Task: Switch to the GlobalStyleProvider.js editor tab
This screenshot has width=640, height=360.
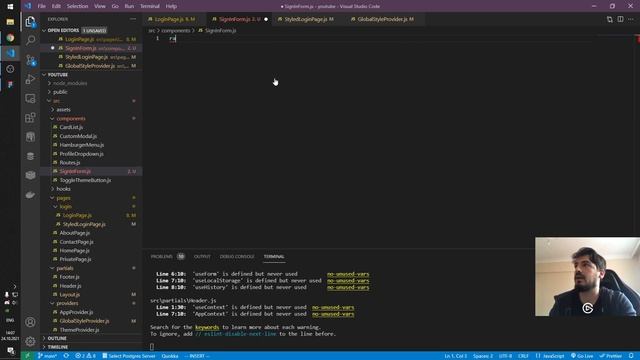Action: tap(384, 19)
